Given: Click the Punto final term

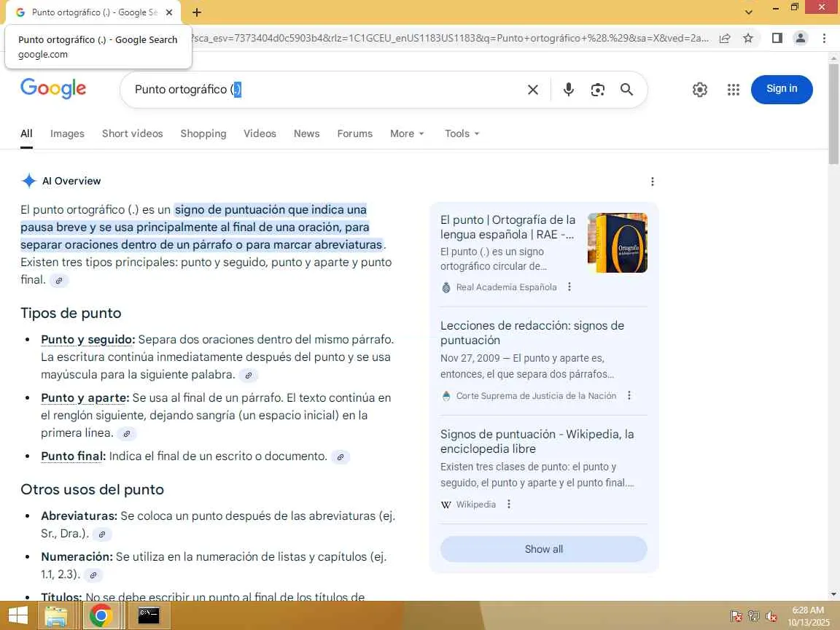Looking at the screenshot, I should 73,456.
